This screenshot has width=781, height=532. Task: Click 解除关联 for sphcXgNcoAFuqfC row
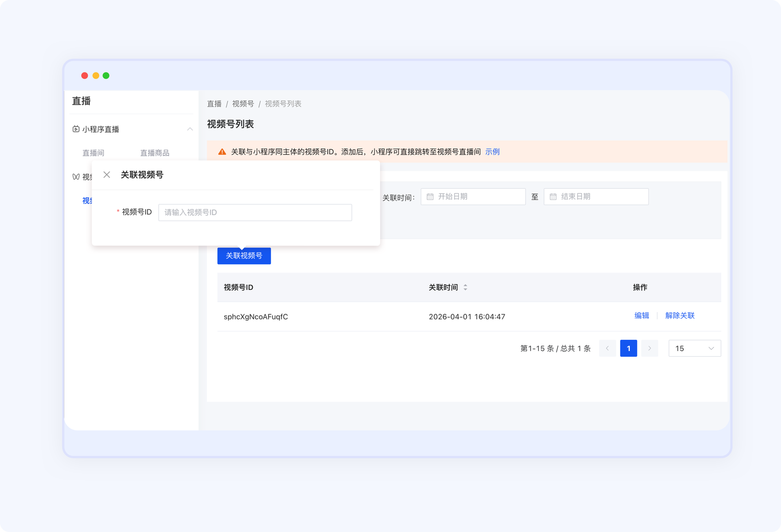click(x=680, y=316)
